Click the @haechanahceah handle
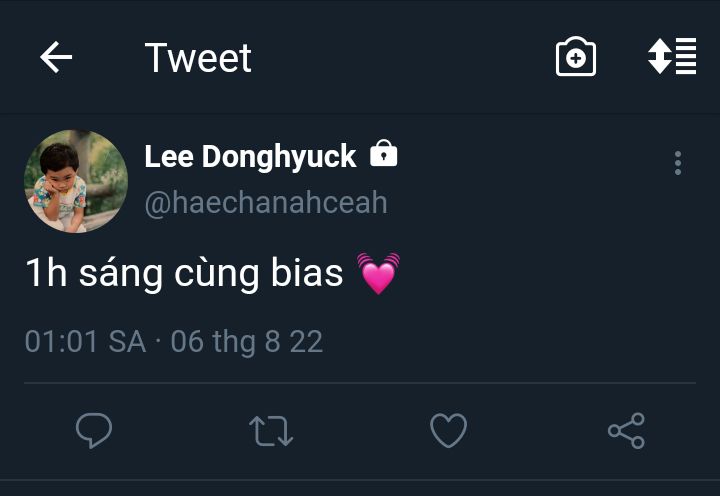720x496 pixels. click(266, 203)
